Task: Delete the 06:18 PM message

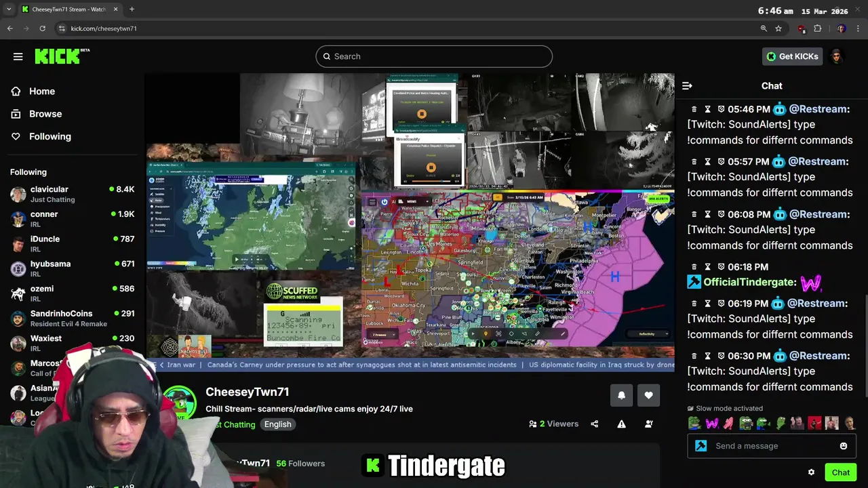Action: (694, 267)
